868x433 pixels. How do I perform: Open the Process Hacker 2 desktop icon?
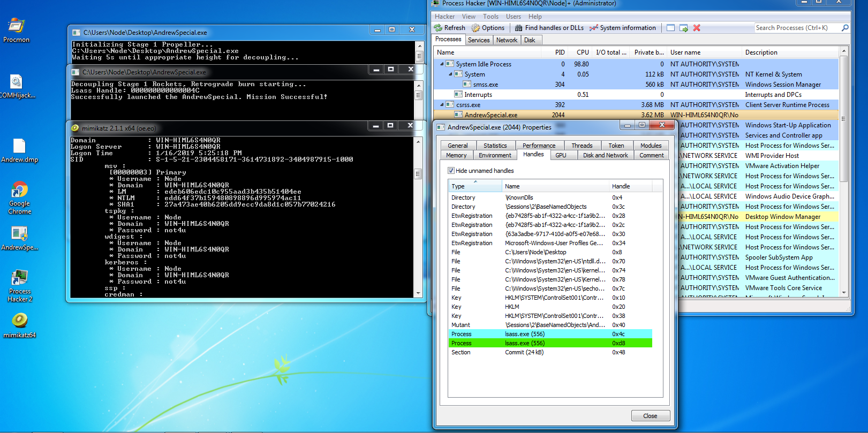tap(19, 286)
